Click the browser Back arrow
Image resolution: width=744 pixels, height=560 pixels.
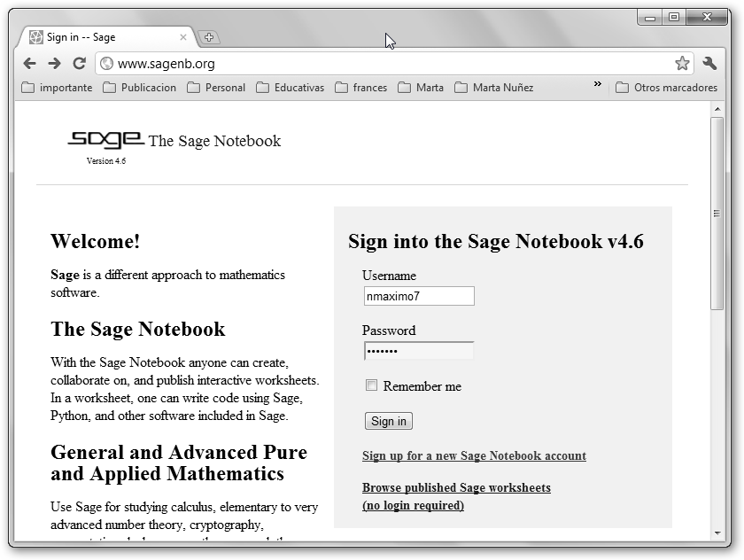[x=29, y=64]
